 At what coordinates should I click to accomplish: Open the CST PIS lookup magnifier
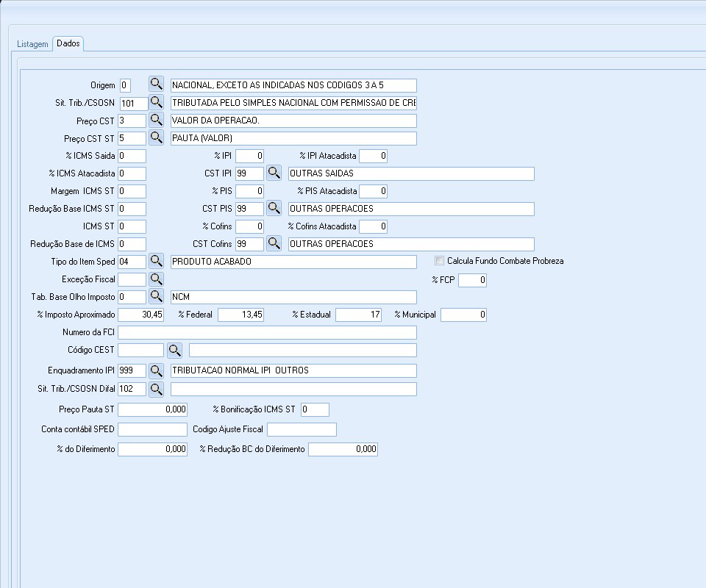point(274,209)
